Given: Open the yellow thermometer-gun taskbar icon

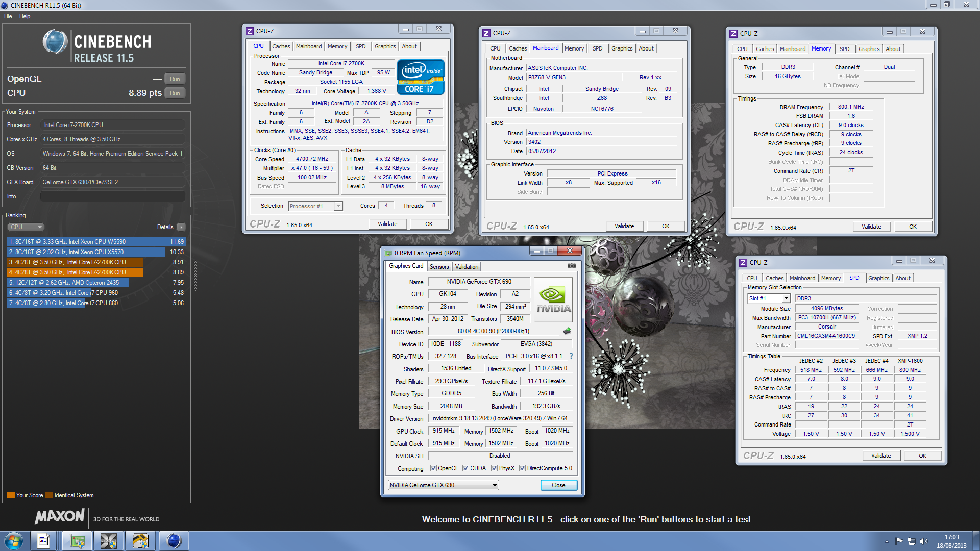Looking at the screenshot, I should pyautogui.click(x=140, y=541).
